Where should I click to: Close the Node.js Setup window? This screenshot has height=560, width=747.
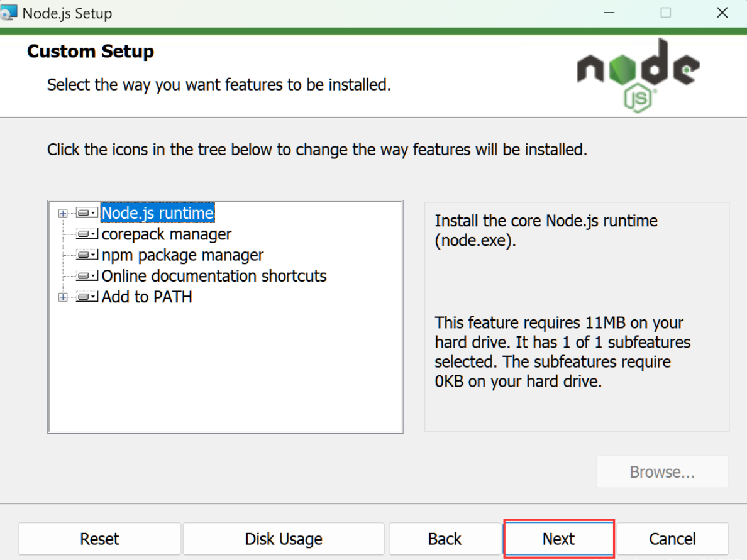click(722, 13)
